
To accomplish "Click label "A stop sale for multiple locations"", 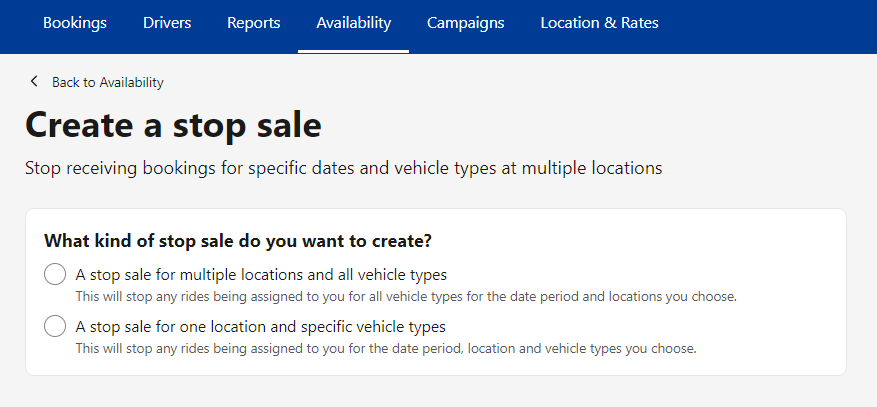I will [261, 275].
